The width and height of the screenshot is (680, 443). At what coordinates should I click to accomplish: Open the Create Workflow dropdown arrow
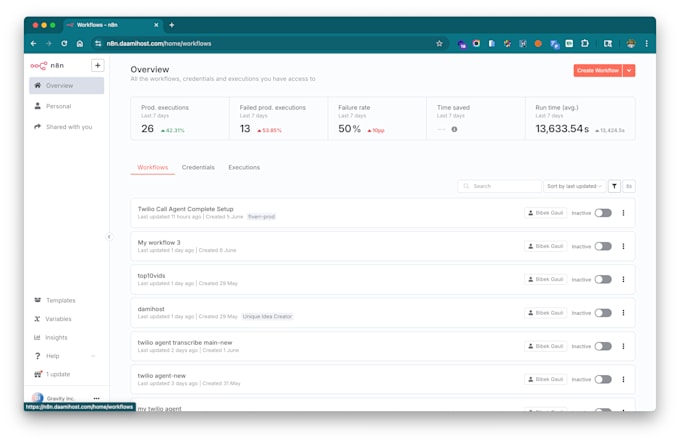629,71
